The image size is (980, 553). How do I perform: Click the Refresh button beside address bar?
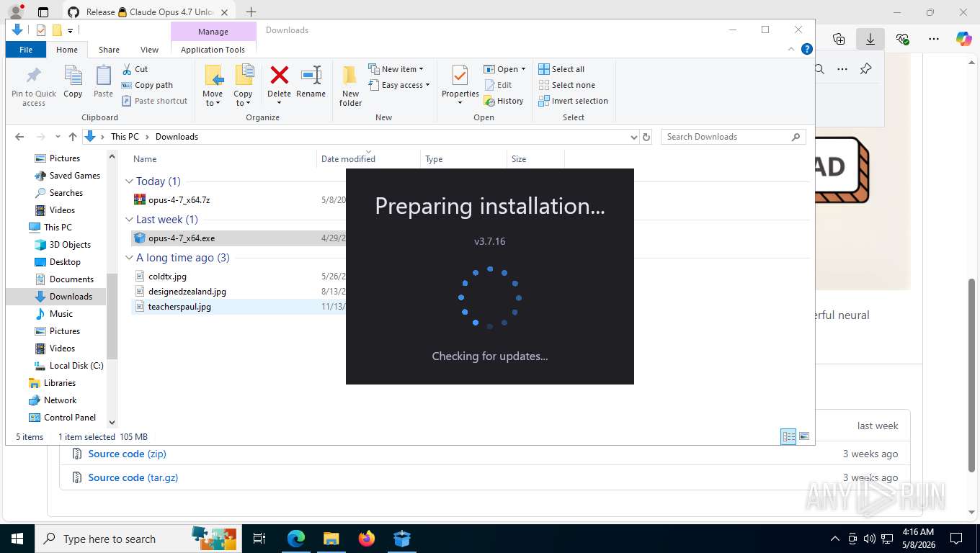click(646, 137)
